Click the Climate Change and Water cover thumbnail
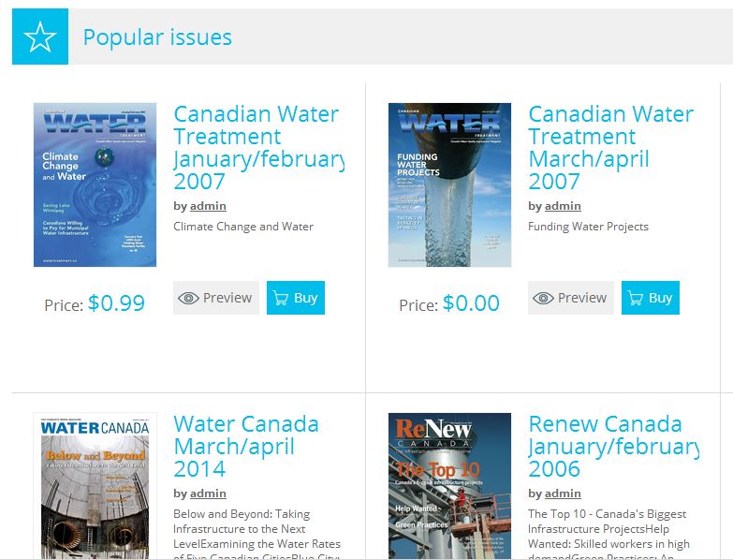Viewport: 733px width, 560px height. [x=95, y=184]
